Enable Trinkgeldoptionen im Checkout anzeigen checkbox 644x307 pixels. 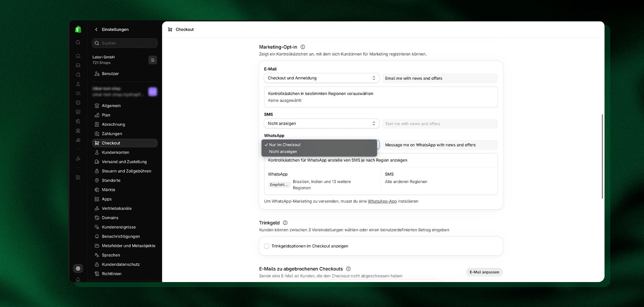(267, 246)
